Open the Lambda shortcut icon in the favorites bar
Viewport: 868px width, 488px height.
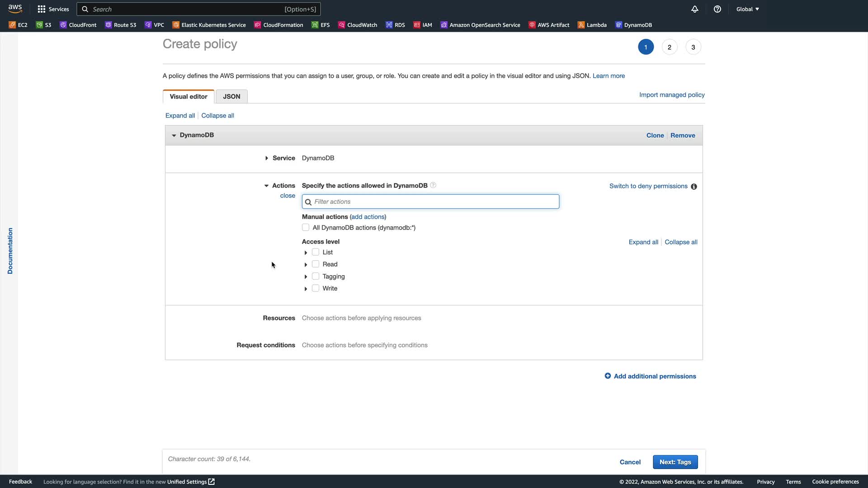pyautogui.click(x=581, y=25)
